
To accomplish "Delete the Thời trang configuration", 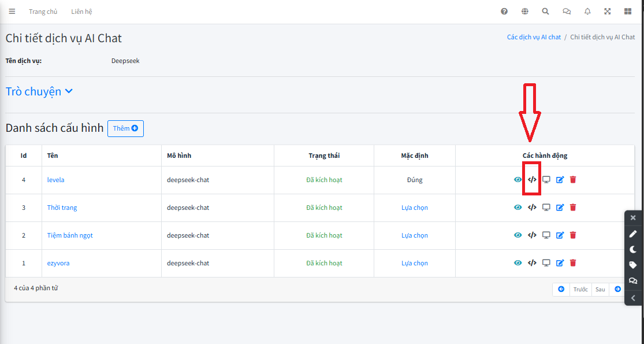I will pyautogui.click(x=574, y=208).
